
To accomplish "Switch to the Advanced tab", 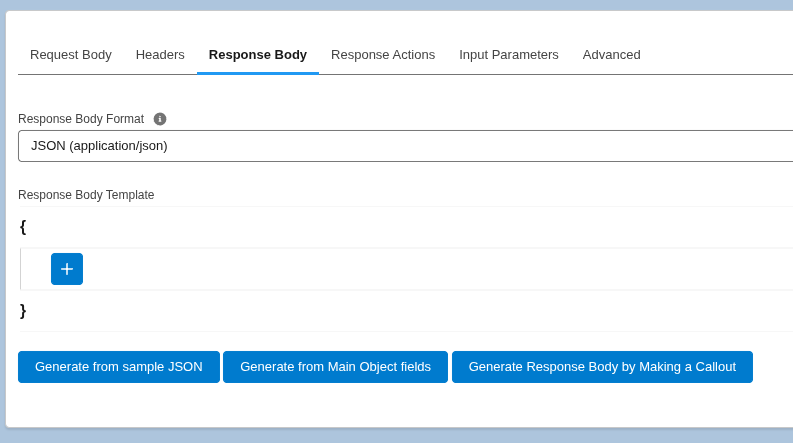I will pyautogui.click(x=612, y=55).
